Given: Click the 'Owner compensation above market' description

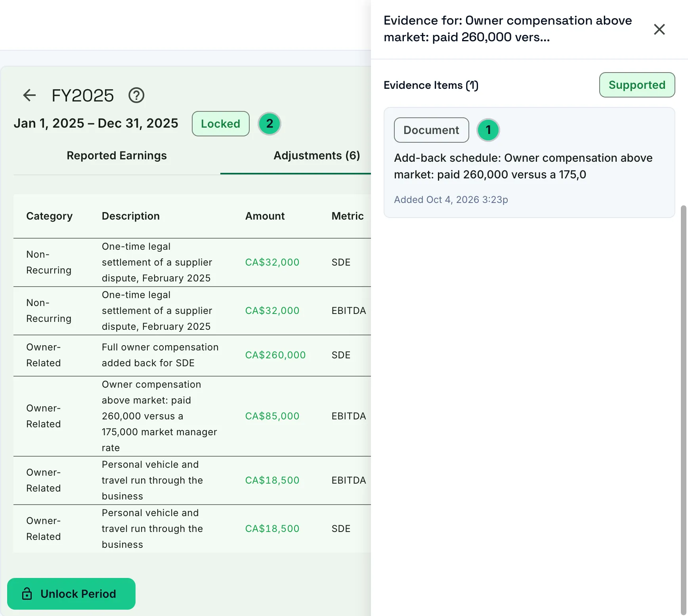Looking at the screenshot, I should pos(159,416).
